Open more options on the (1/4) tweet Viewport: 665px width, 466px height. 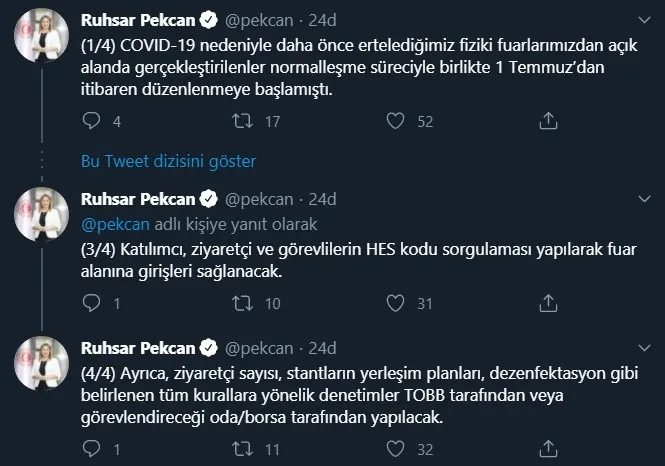tap(641, 19)
